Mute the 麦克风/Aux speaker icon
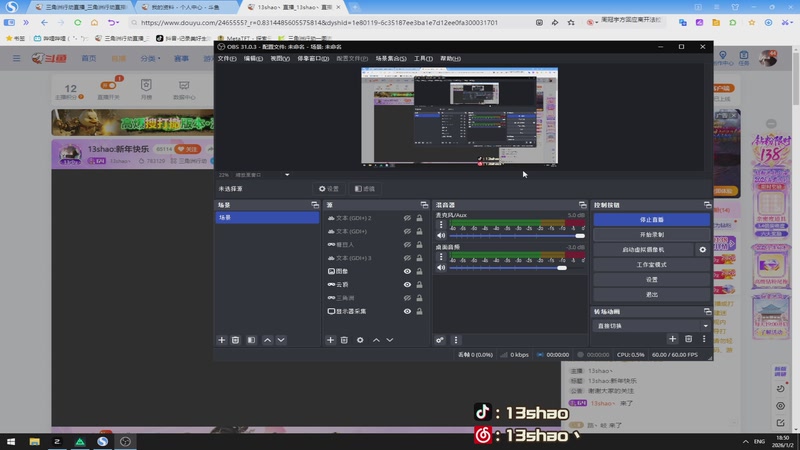 coord(441,236)
